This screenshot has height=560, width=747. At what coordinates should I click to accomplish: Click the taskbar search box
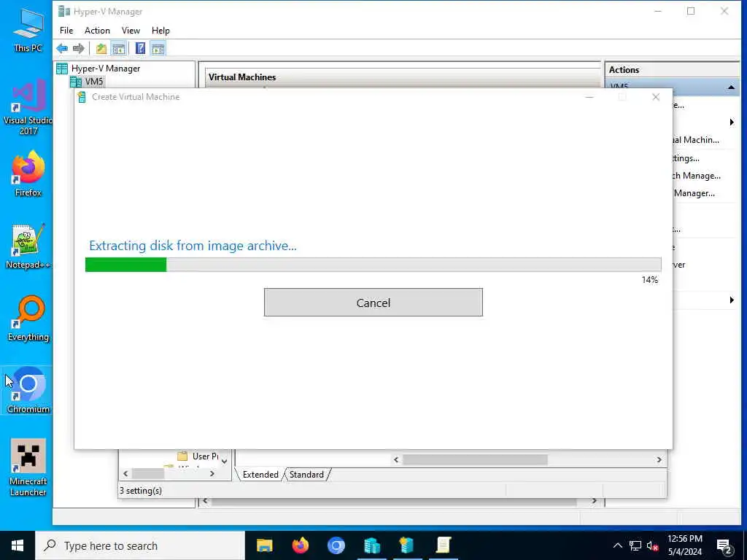click(x=140, y=545)
